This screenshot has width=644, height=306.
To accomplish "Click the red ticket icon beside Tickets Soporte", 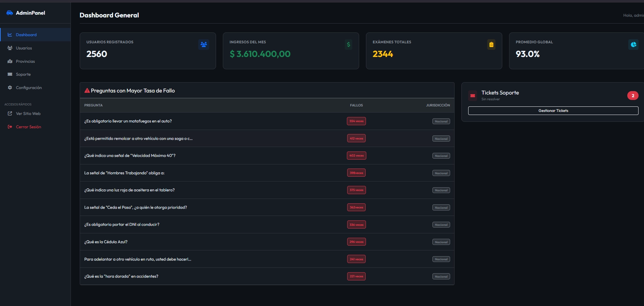I will (x=473, y=96).
